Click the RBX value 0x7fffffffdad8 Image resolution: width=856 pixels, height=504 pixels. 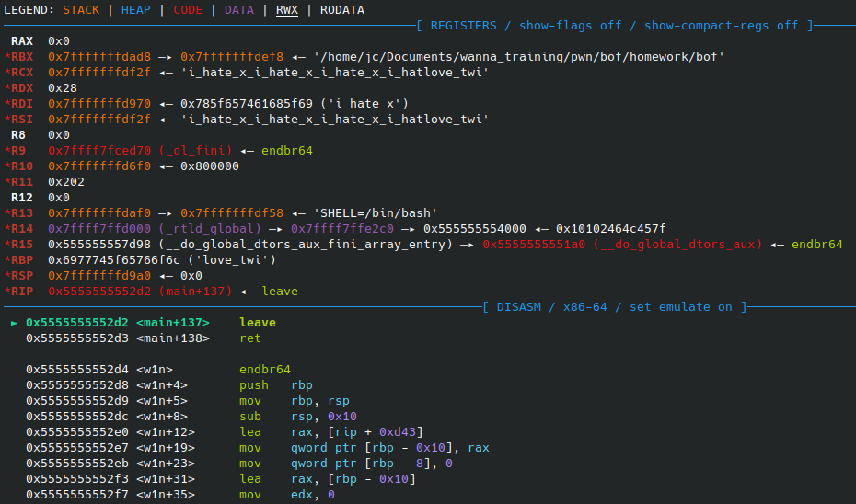[x=99, y=57]
